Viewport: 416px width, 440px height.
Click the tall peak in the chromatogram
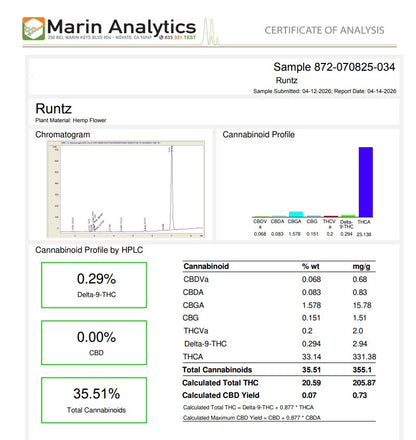(172, 187)
